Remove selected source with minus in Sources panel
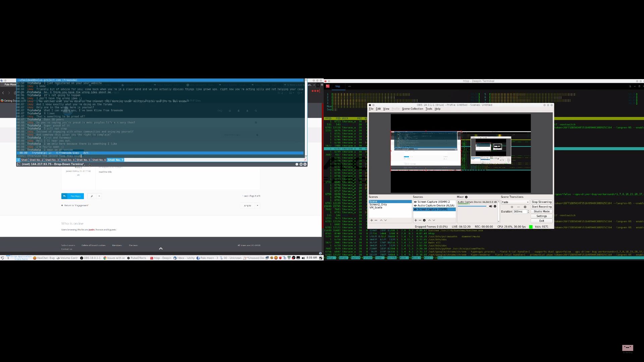The height and width of the screenshot is (362, 644). (420, 220)
